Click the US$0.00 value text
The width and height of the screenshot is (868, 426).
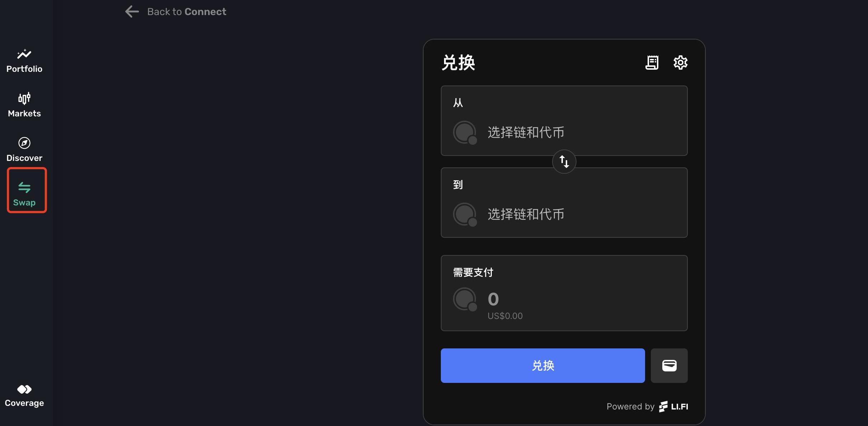tap(505, 316)
